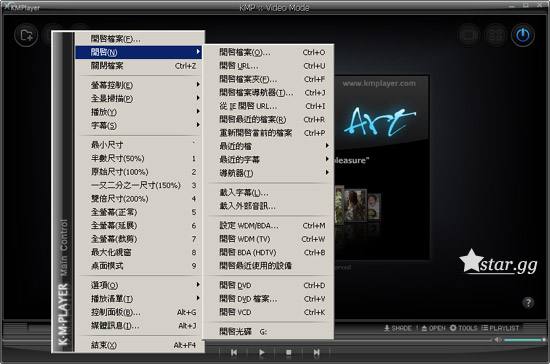Click the volume speaker icon
Image resolution: width=550 pixels, height=364 pixels.
coord(498,340)
